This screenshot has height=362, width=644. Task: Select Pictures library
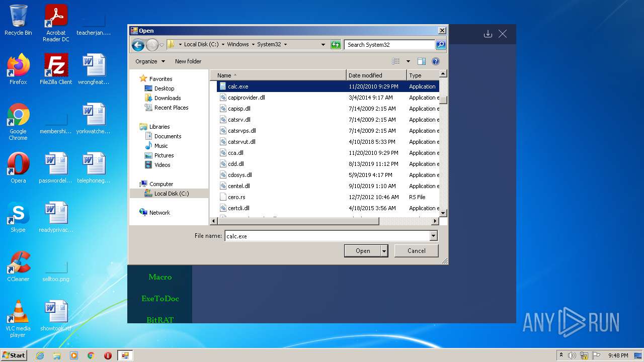pyautogui.click(x=164, y=155)
